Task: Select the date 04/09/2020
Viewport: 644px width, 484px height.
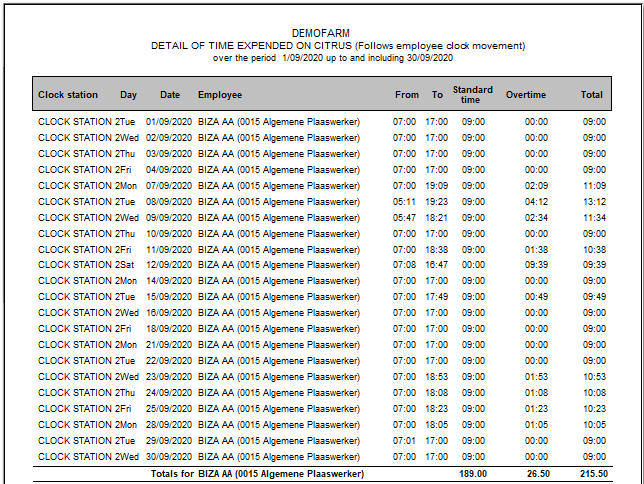Action: click(x=169, y=170)
